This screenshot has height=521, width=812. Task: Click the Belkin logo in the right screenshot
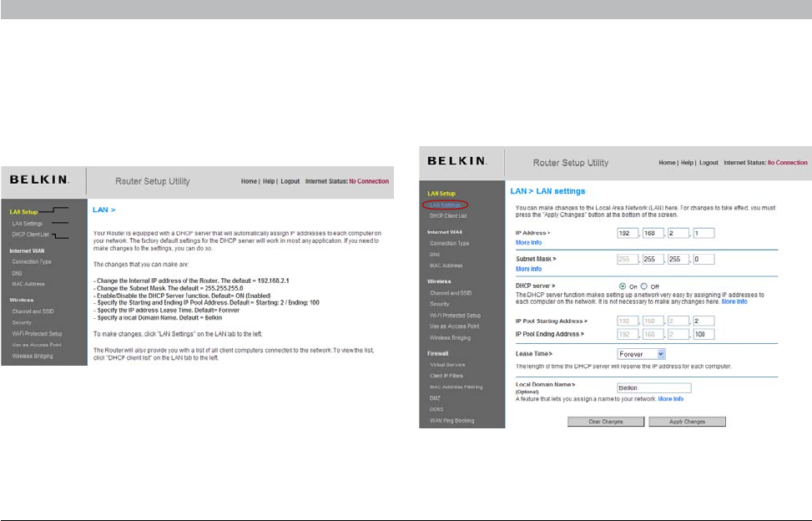(x=456, y=161)
